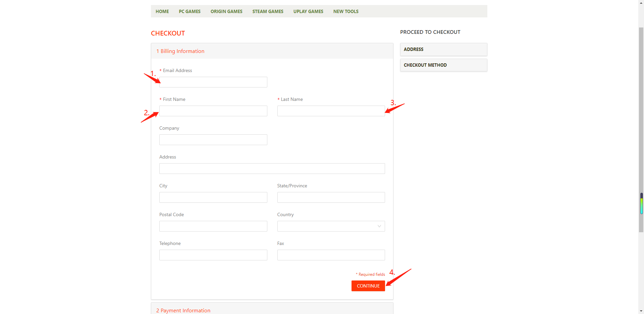Navigate to UPLAY GAMES
The height and width of the screenshot is (314, 644).
(308, 11)
